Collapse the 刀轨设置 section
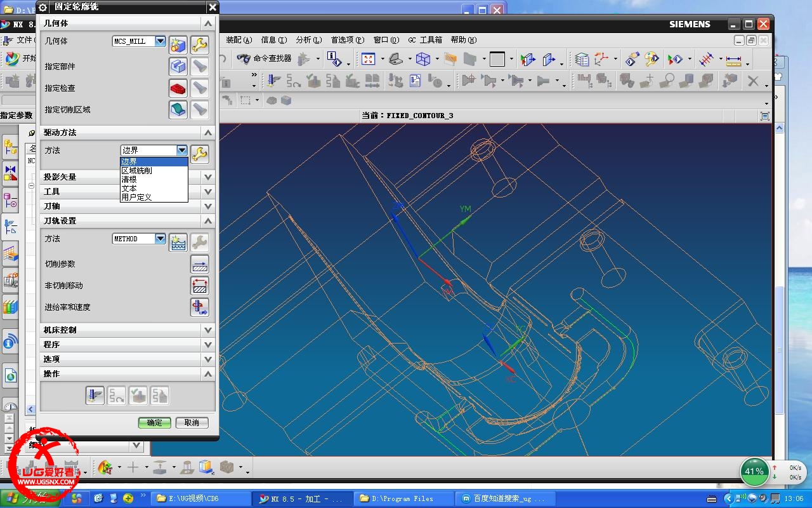 click(207, 221)
